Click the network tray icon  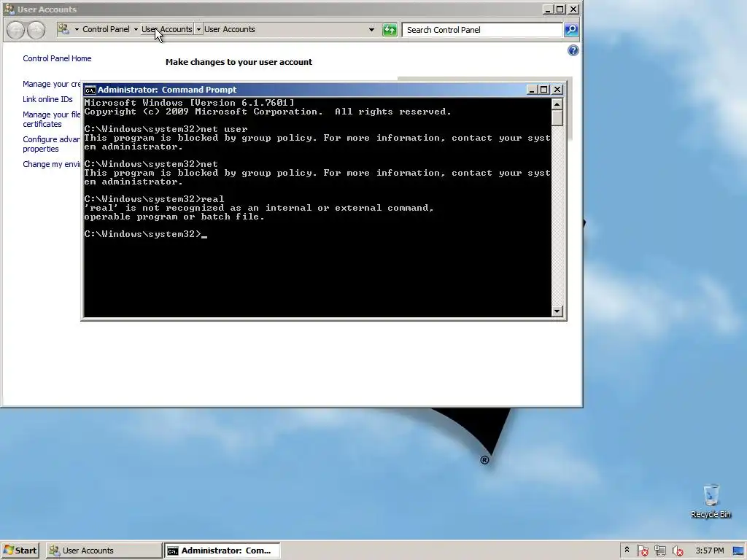659,551
